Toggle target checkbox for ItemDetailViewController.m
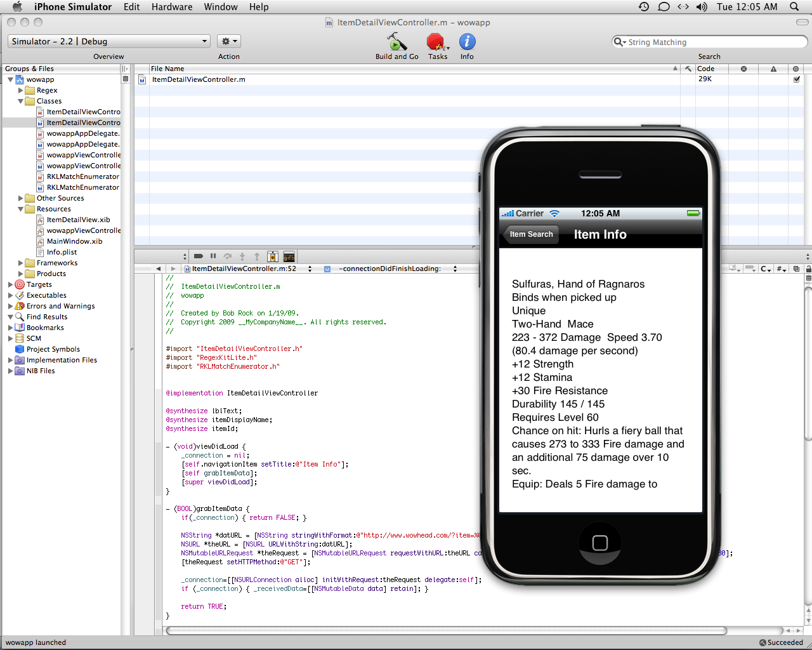 (797, 79)
